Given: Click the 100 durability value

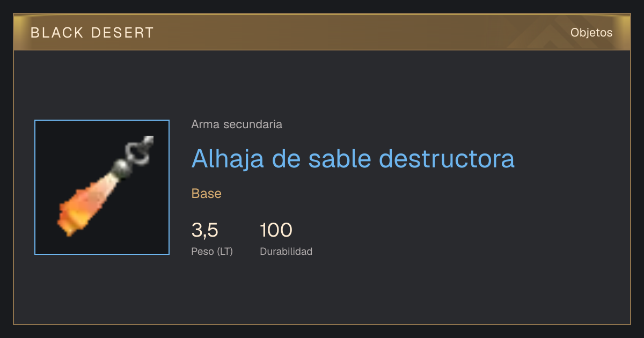Looking at the screenshot, I should (x=276, y=231).
